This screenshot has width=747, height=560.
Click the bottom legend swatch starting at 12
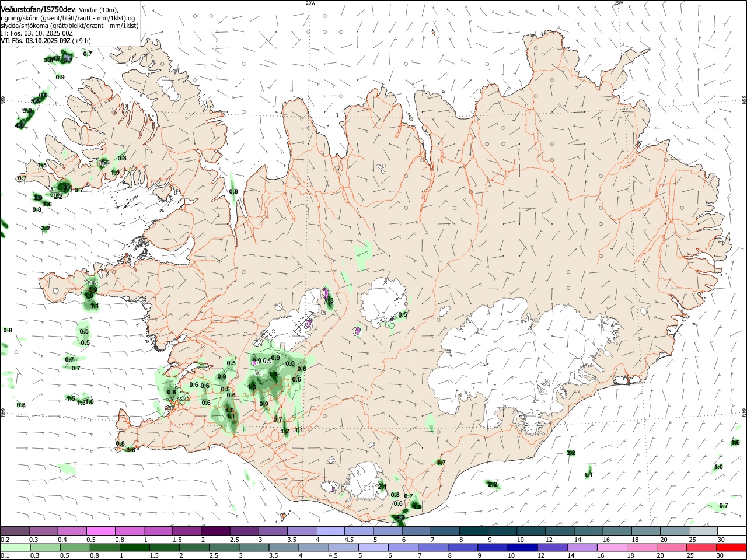tap(552, 547)
